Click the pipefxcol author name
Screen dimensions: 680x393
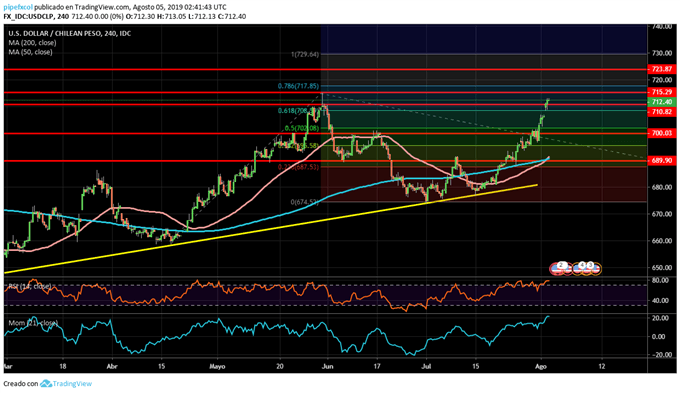click(x=18, y=7)
